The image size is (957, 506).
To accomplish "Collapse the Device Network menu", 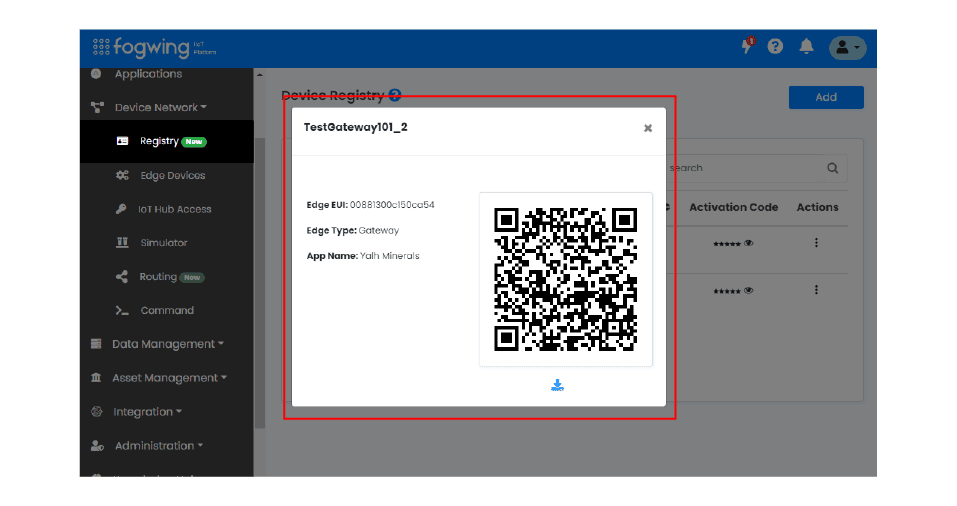I will click(x=161, y=107).
